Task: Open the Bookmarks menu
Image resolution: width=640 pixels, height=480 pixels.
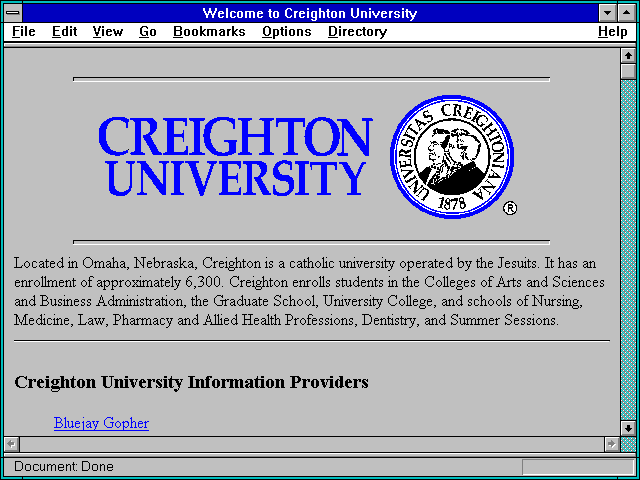Action: point(209,31)
